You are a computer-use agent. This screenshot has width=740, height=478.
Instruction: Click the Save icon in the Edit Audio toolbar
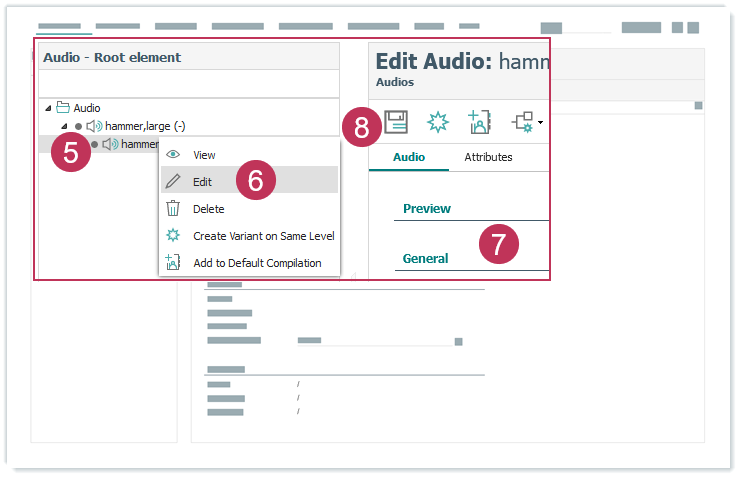click(x=396, y=123)
